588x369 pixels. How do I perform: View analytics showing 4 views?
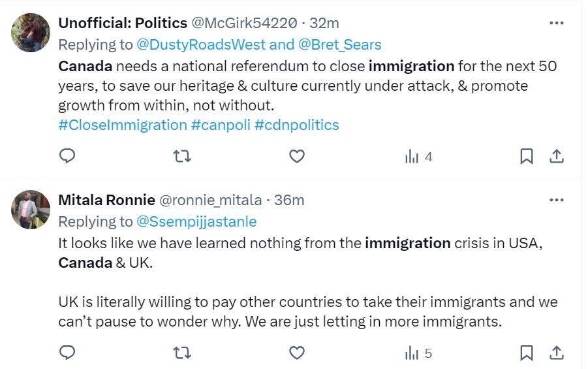(x=418, y=157)
